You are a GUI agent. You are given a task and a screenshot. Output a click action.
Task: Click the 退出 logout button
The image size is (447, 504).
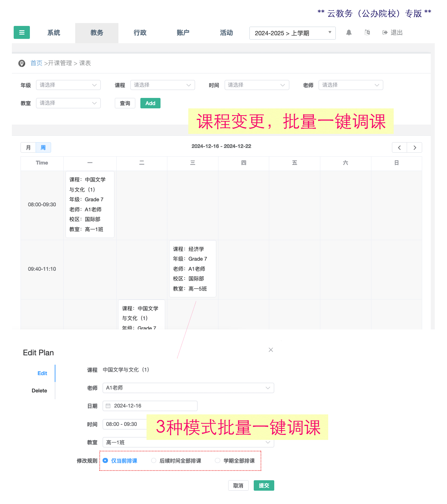tap(392, 32)
